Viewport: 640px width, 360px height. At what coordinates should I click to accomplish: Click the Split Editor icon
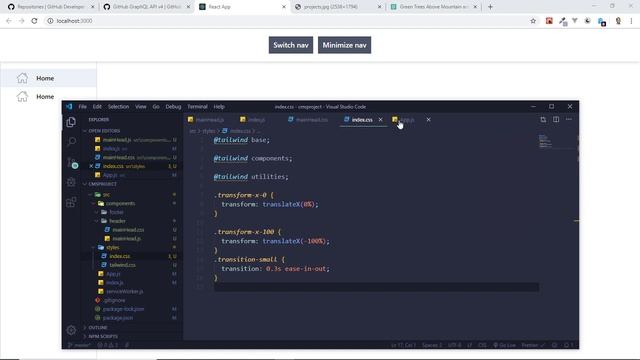click(x=556, y=120)
